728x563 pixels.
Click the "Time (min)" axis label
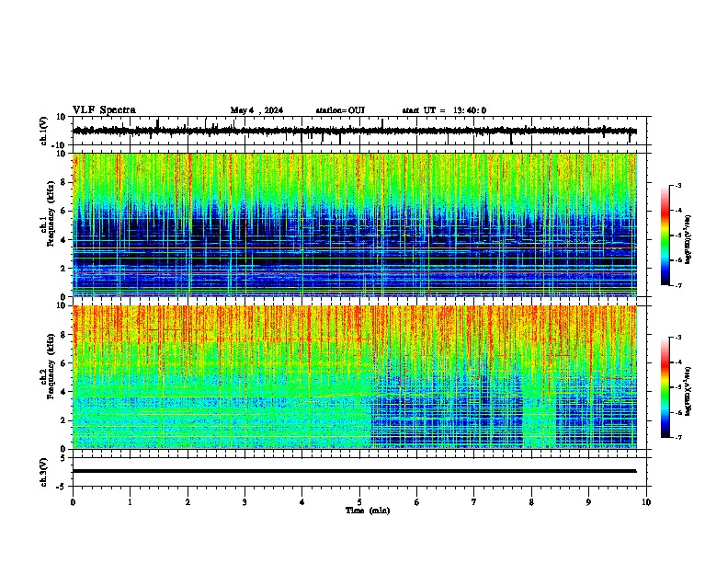coord(368,511)
